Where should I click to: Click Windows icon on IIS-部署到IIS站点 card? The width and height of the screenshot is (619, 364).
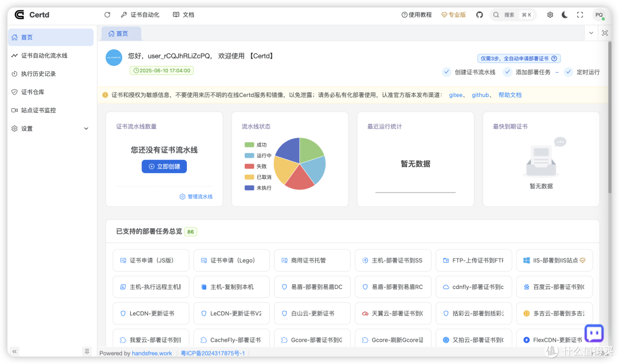(x=526, y=260)
